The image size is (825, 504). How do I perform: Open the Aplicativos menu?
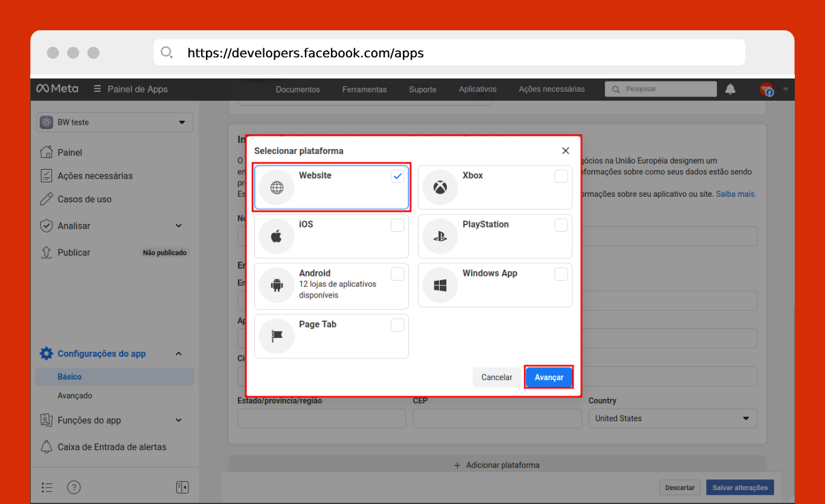478,89
